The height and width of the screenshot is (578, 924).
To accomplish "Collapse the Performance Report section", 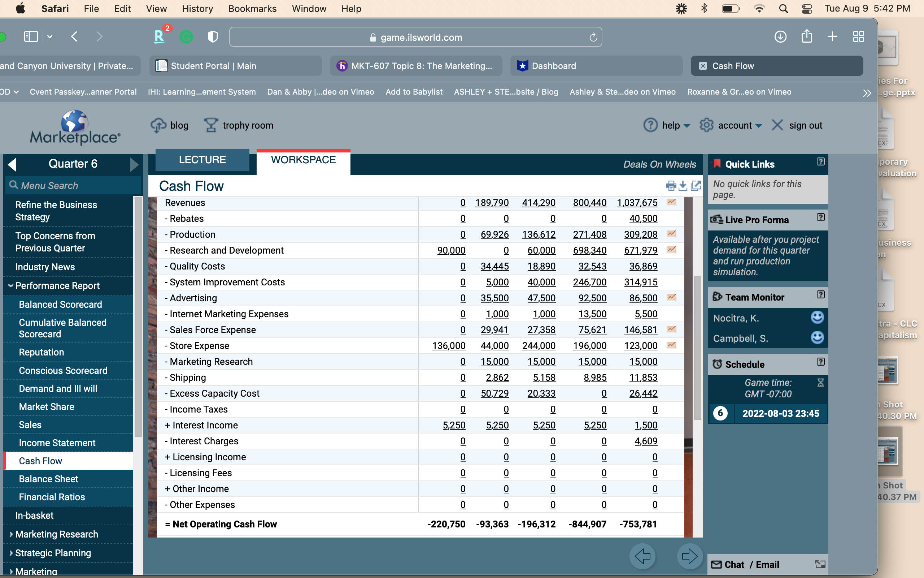I will pyautogui.click(x=11, y=285).
